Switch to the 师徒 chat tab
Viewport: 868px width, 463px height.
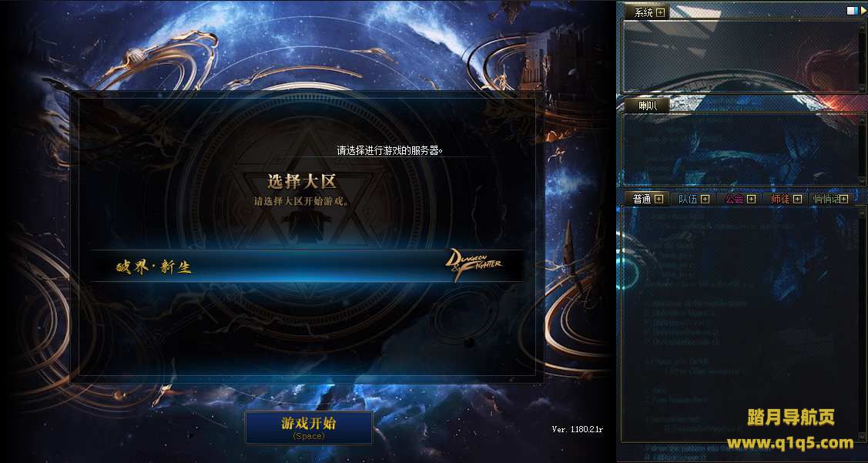pyautogui.click(x=780, y=199)
